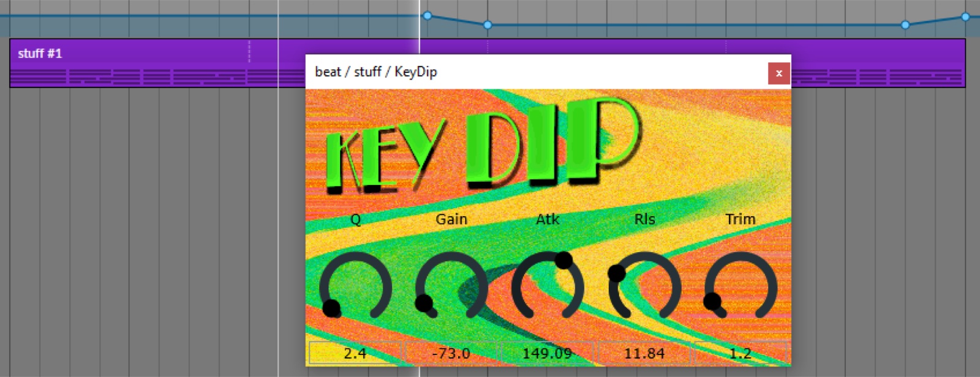Click the Rls knob in KeyDip

[x=644, y=286]
